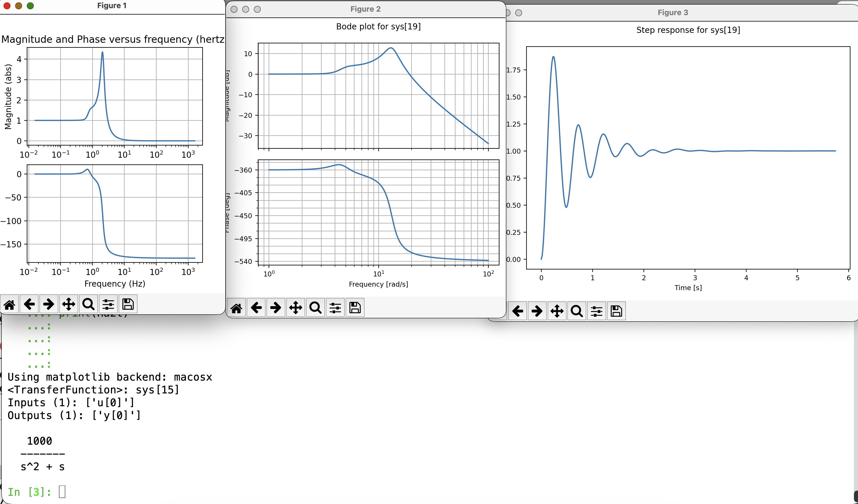Go back a view in Figure 2

click(256, 308)
